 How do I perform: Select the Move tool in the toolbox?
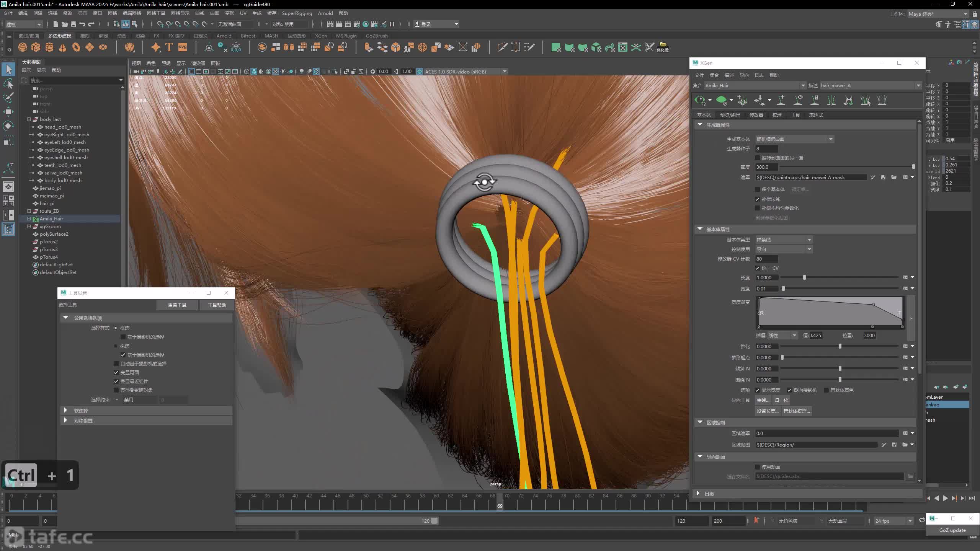(8, 112)
